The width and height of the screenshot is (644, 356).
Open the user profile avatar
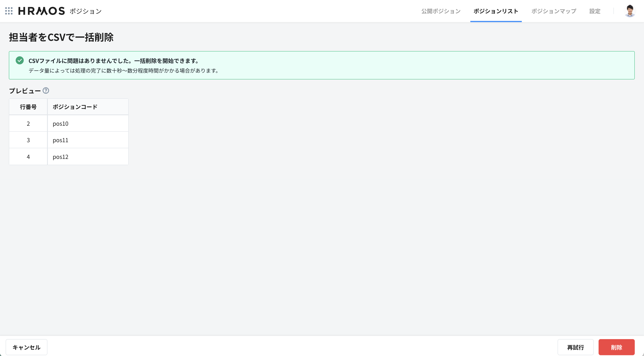630,11
